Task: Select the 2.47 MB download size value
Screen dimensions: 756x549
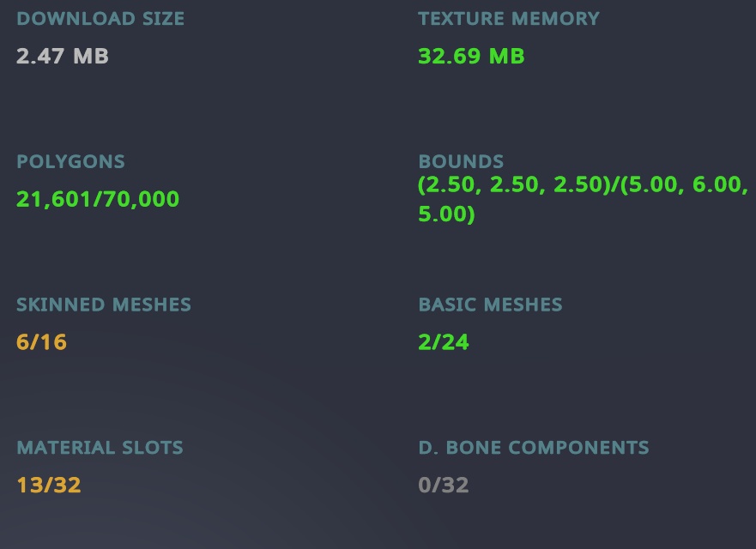Action: point(62,57)
